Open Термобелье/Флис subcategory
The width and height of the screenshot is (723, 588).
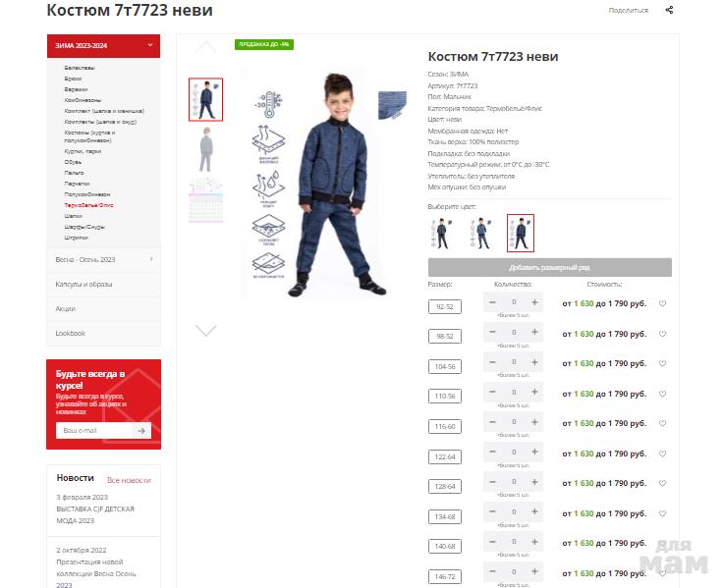click(89, 205)
